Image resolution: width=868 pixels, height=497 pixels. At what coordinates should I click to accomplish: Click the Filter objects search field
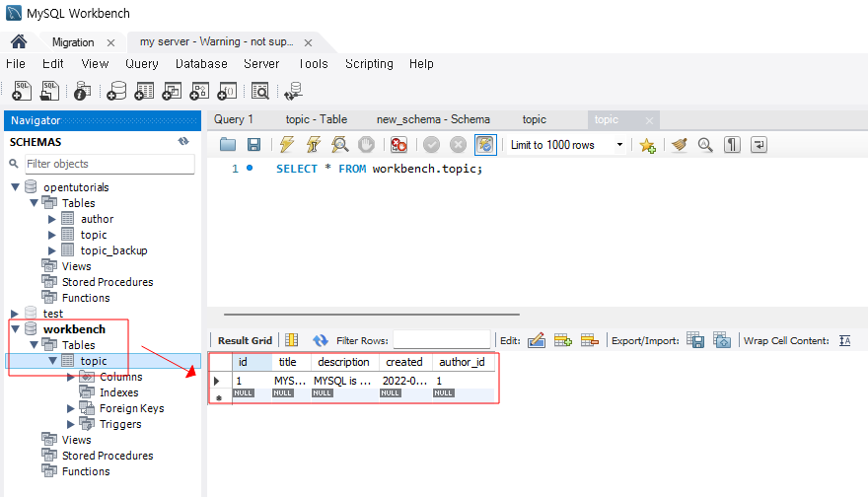pos(109,164)
